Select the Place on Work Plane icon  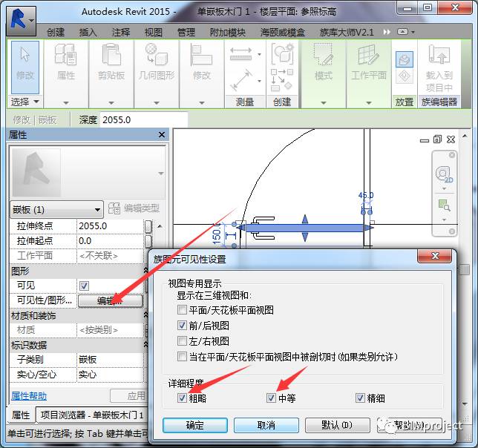(x=405, y=76)
